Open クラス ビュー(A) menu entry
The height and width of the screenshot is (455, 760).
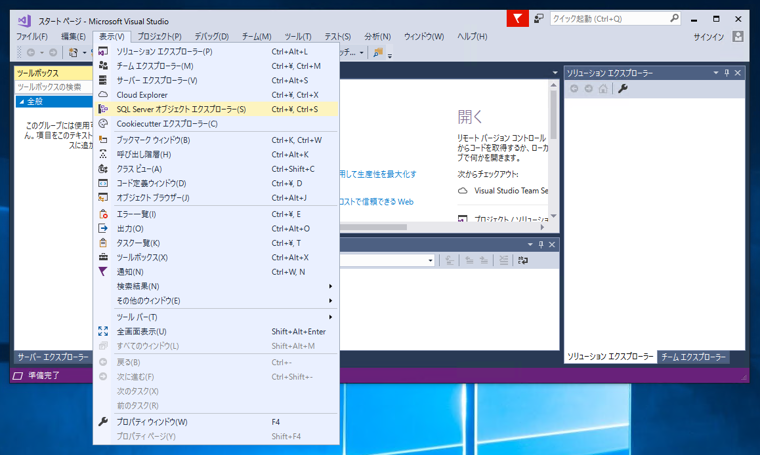coord(216,169)
